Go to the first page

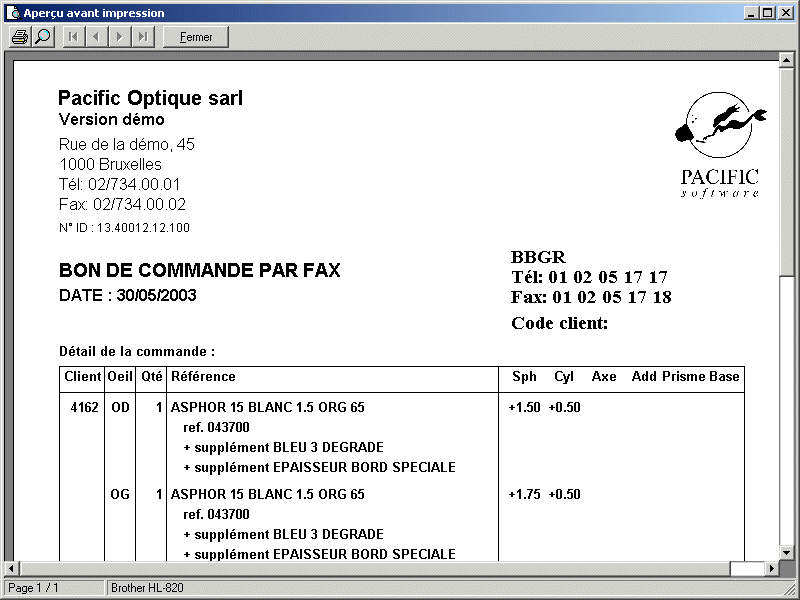click(74, 37)
